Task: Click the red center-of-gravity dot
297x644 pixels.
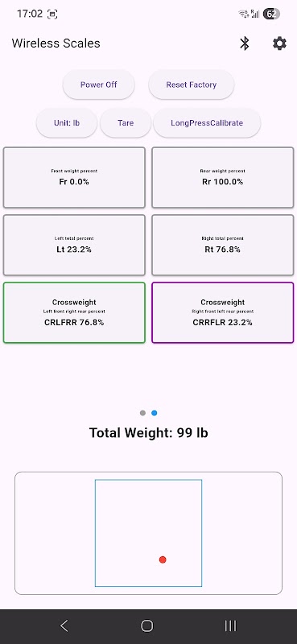Action: (163, 559)
